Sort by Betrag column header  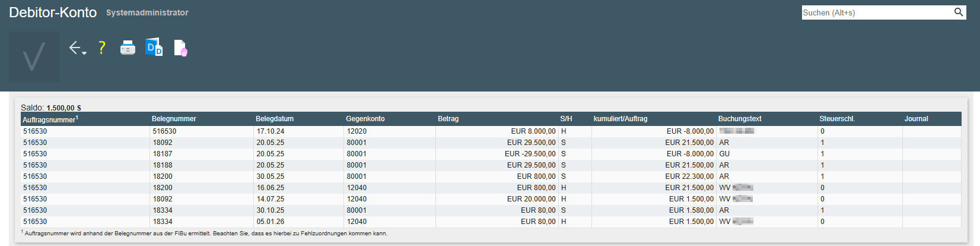tap(448, 119)
